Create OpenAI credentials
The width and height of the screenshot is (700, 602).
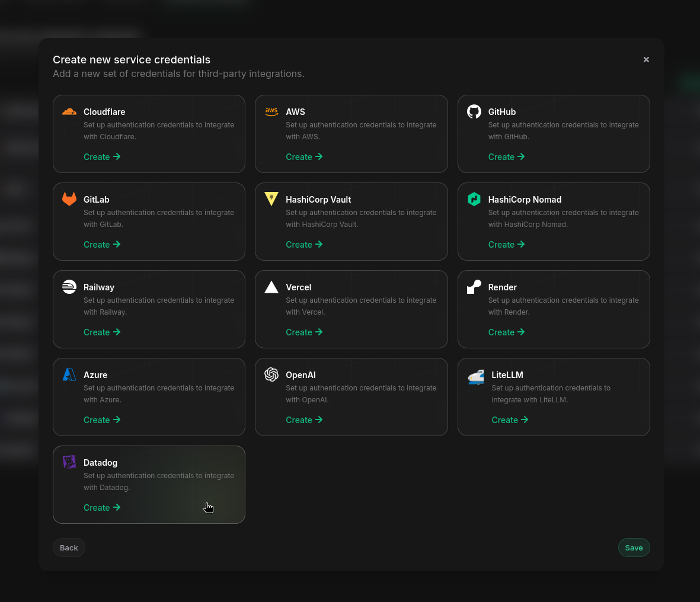coord(304,420)
